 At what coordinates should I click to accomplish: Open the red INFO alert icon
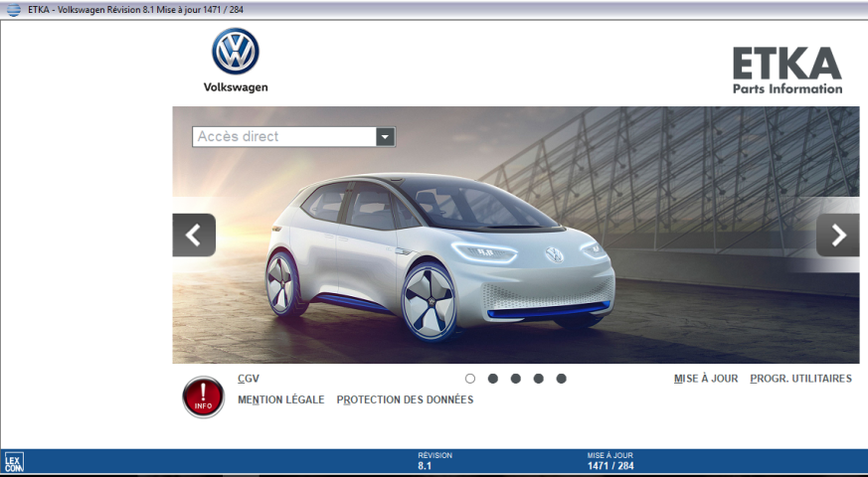coord(203,397)
